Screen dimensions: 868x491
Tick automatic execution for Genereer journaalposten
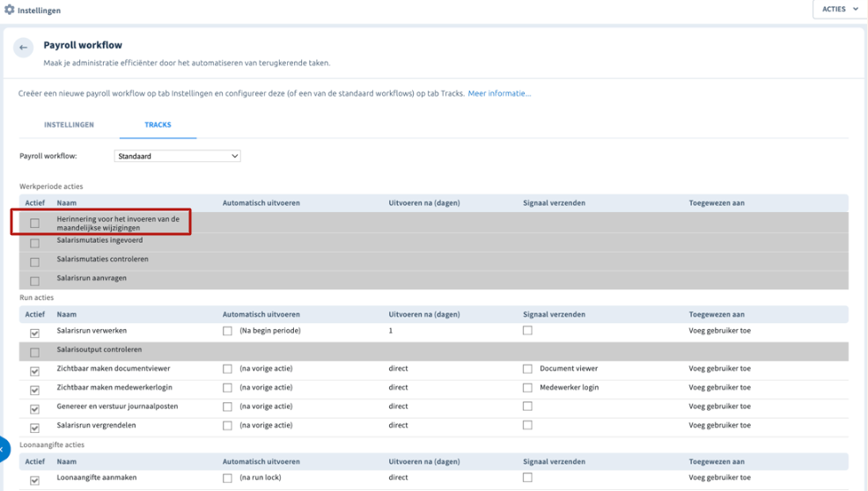pyautogui.click(x=227, y=407)
